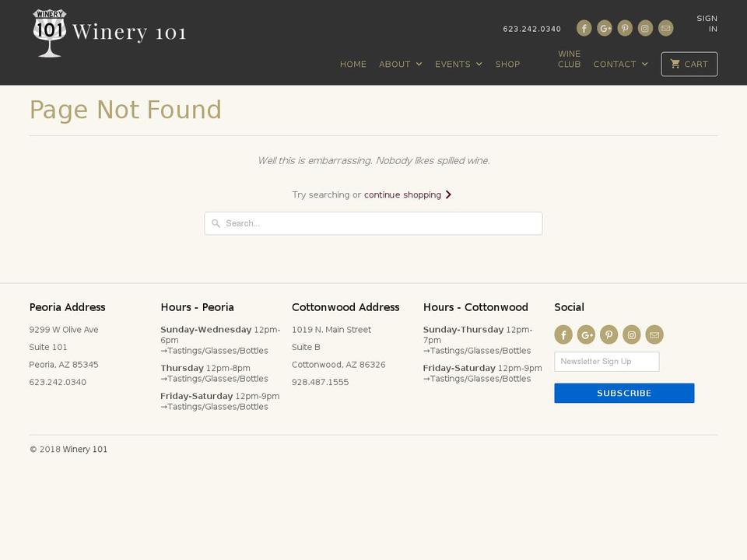Screen dimensions: 747x560
Task: Open the Shop menu item
Action: [507, 65]
